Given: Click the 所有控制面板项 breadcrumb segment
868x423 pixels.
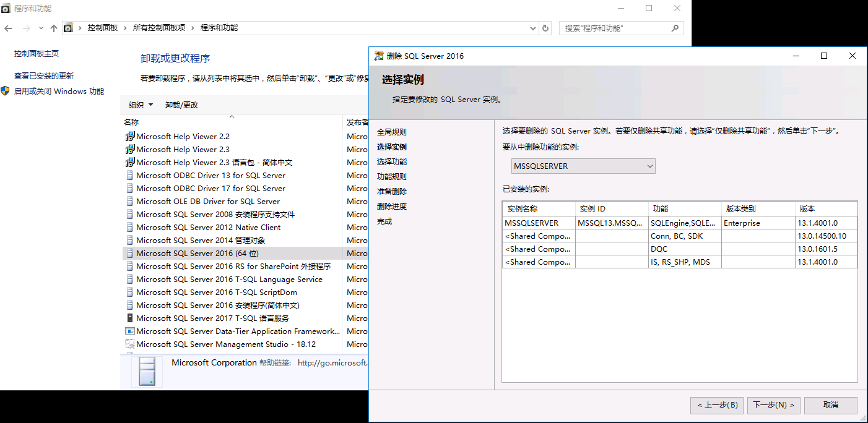Looking at the screenshot, I should click(159, 28).
